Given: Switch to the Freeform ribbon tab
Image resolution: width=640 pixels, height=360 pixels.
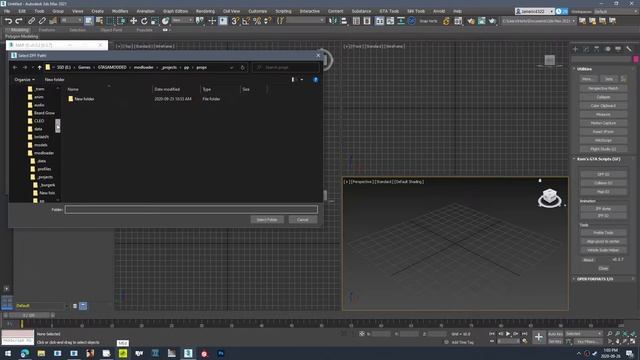Looking at the screenshot, I should pyautogui.click(x=47, y=30).
